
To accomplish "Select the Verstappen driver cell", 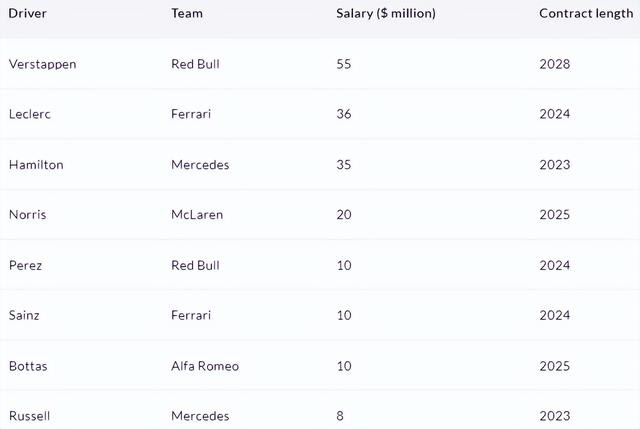I will [42, 64].
